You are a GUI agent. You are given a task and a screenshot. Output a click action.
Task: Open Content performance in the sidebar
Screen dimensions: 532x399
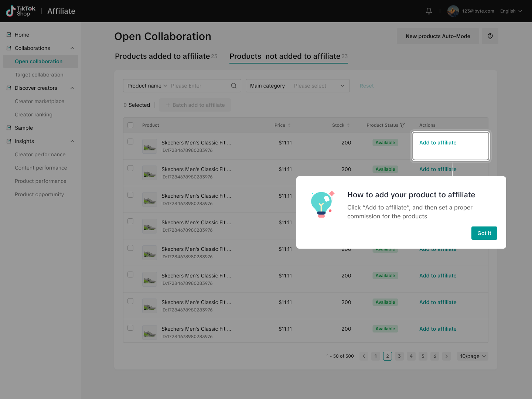41,168
